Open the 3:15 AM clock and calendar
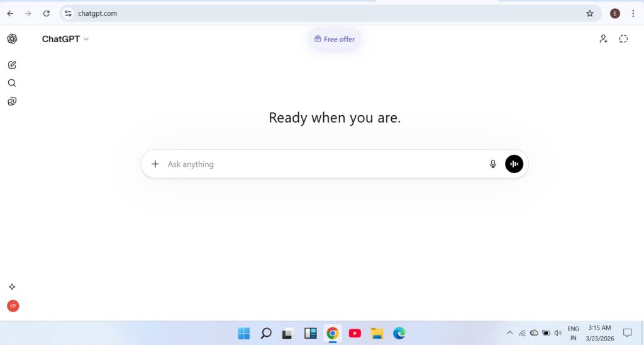The width and height of the screenshot is (644, 345). (599, 334)
